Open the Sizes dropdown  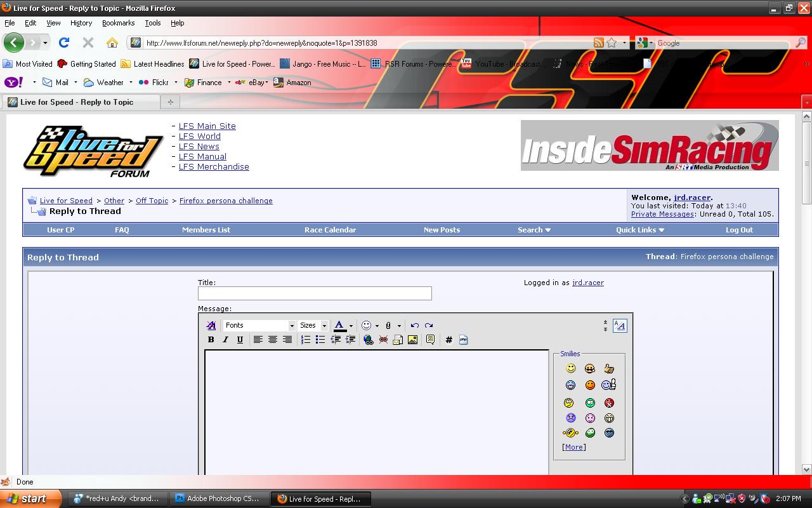pos(313,325)
